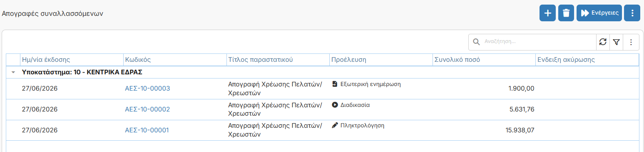Image resolution: width=644 pixels, height=152 pixels.
Task: Collapse the Υποκατάστημα: 10 group row
Action: tap(13, 72)
